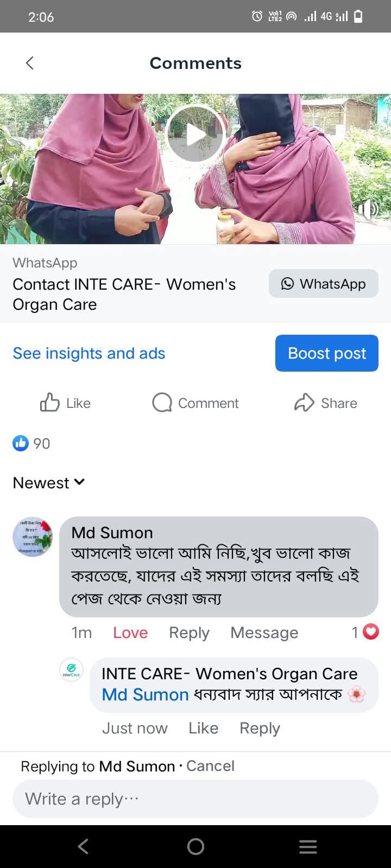Focus the Write a reply field
The height and width of the screenshot is (868, 391).
pyautogui.click(x=195, y=799)
